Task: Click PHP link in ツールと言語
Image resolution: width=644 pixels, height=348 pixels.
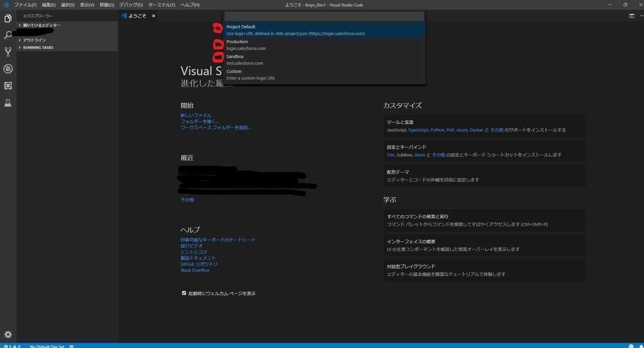Action: click(x=450, y=130)
